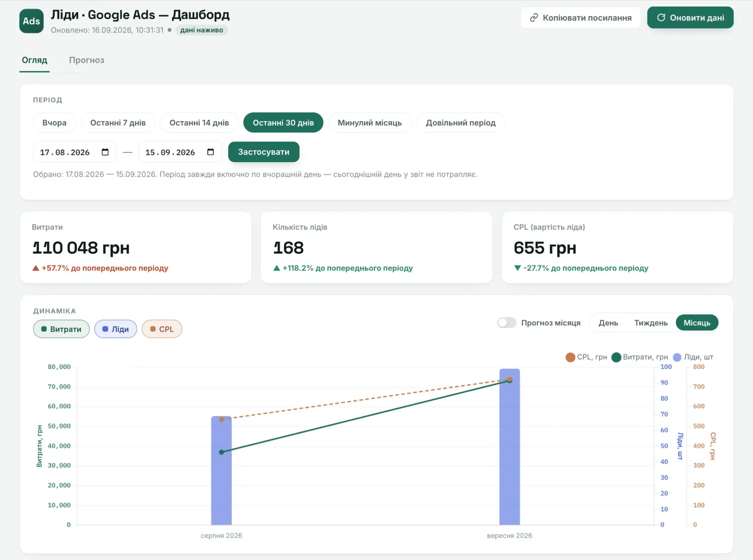The height and width of the screenshot is (560, 753).
Task: Toggle the Витрати series chip
Action: pos(62,329)
